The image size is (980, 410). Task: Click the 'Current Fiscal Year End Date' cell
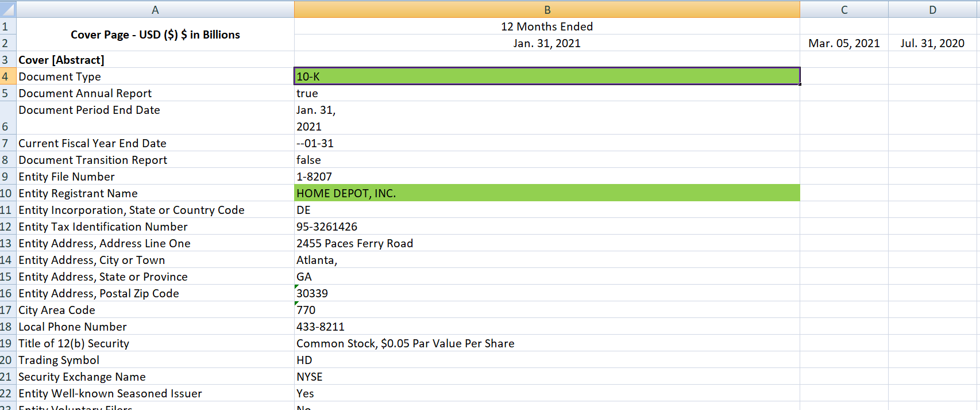(x=155, y=143)
